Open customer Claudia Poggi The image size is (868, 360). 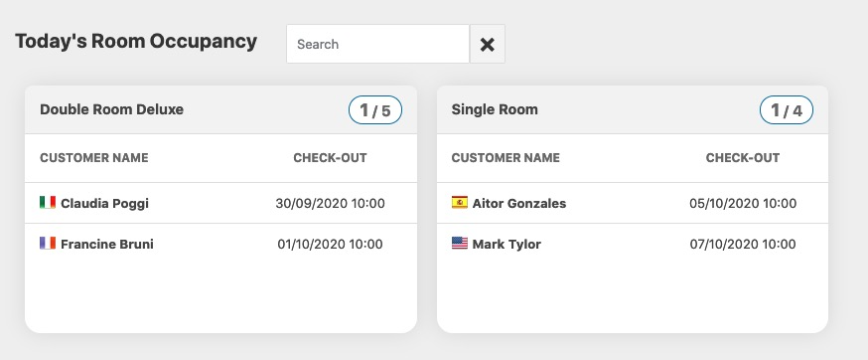[104, 204]
